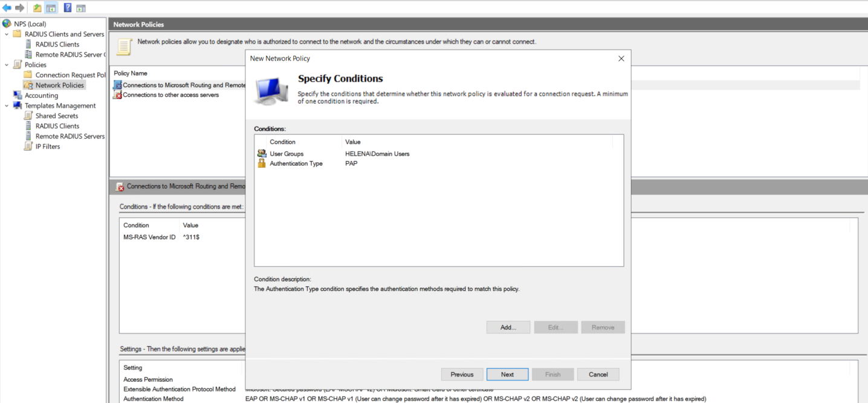Collapse the RADIUS Clients and Servers node
Image resolution: width=868 pixels, height=403 pixels.
point(7,34)
